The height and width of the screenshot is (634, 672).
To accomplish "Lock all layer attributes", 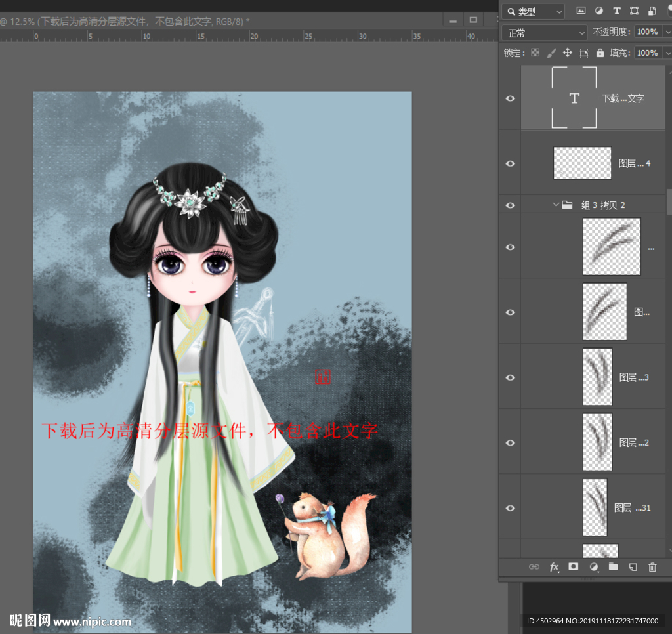I will 600,53.
